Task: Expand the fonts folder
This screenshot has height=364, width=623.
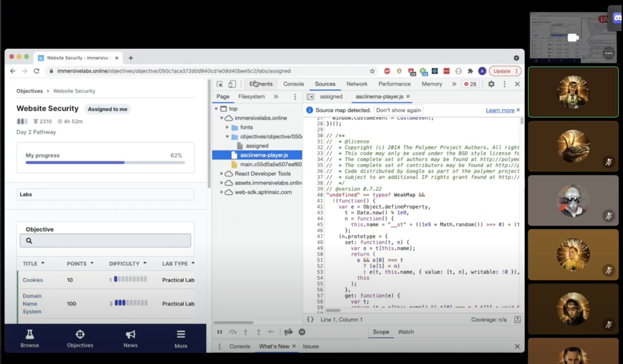Action: tap(227, 127)
